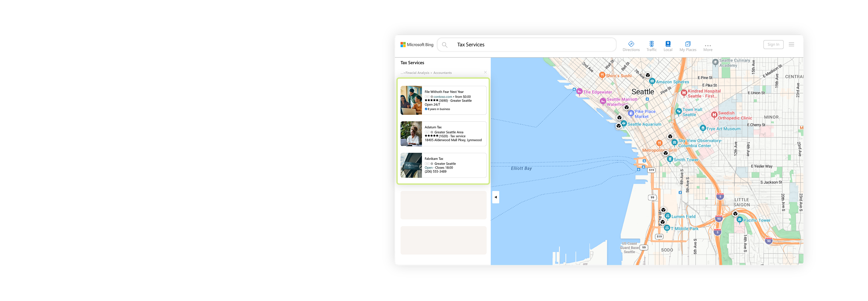Click the Pike Place Market pin
Image resolution: width=868 pixels, height=301 pixels.
coord(631,113)
